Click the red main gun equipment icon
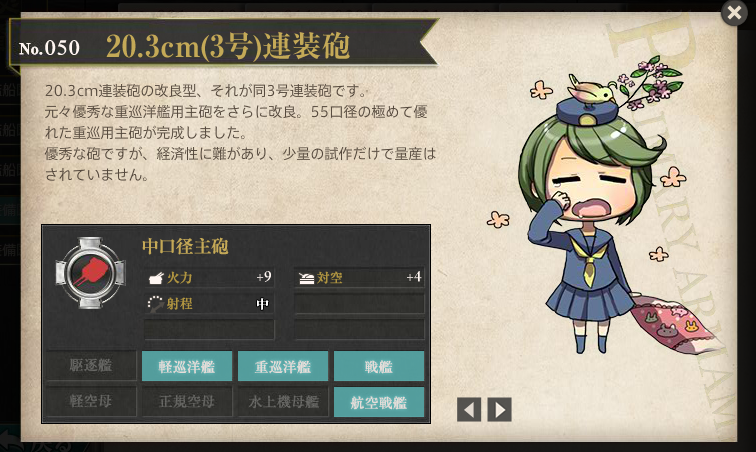 pyautogui.click(x=91, y=273)
